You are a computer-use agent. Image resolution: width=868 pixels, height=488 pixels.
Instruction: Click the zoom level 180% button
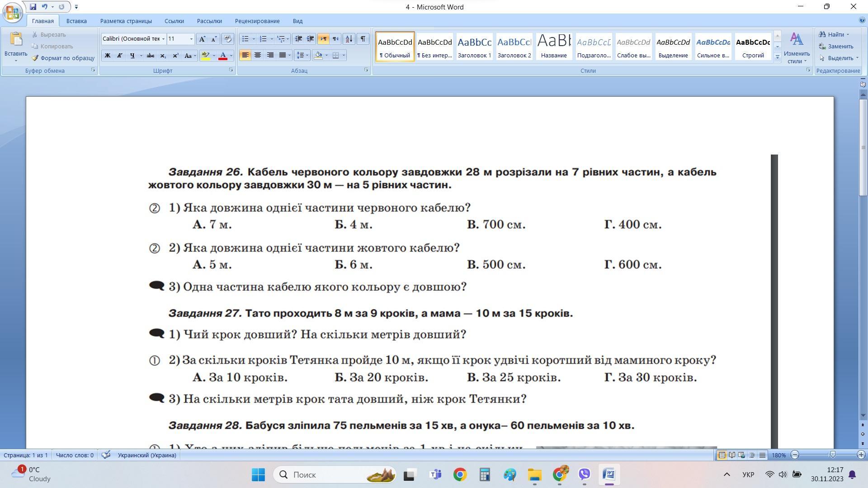click(x=779, y=455)
